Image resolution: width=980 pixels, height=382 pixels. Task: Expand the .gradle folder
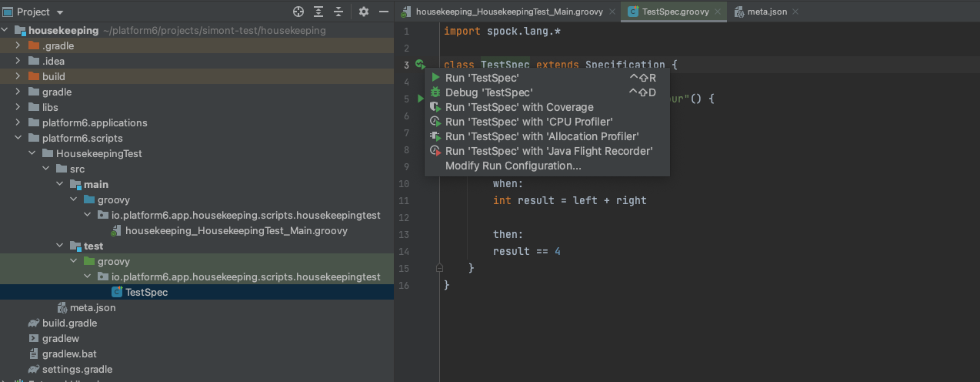click(18, 45)
